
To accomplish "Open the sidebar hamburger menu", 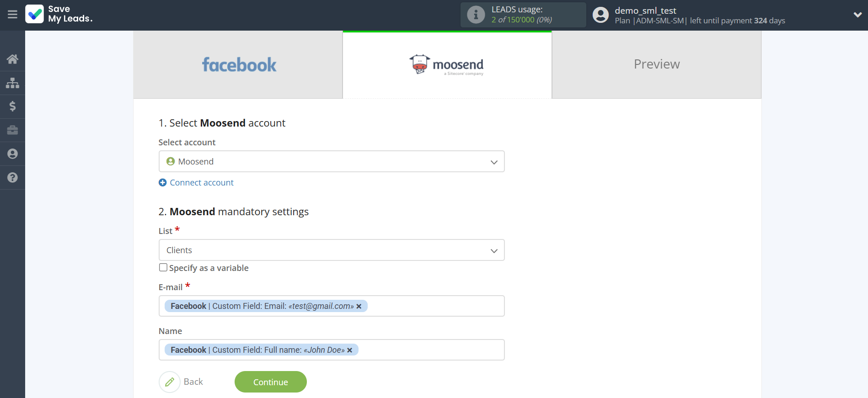I will coord(12,15).
